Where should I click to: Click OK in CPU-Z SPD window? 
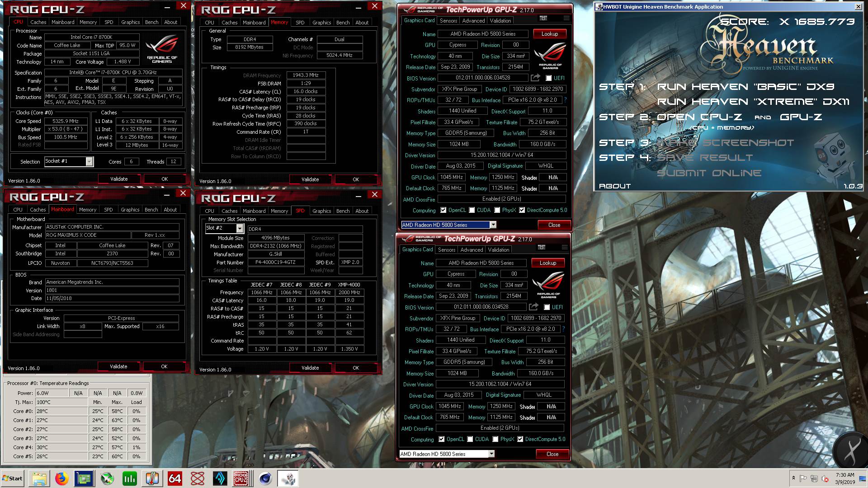pos(356,368)
